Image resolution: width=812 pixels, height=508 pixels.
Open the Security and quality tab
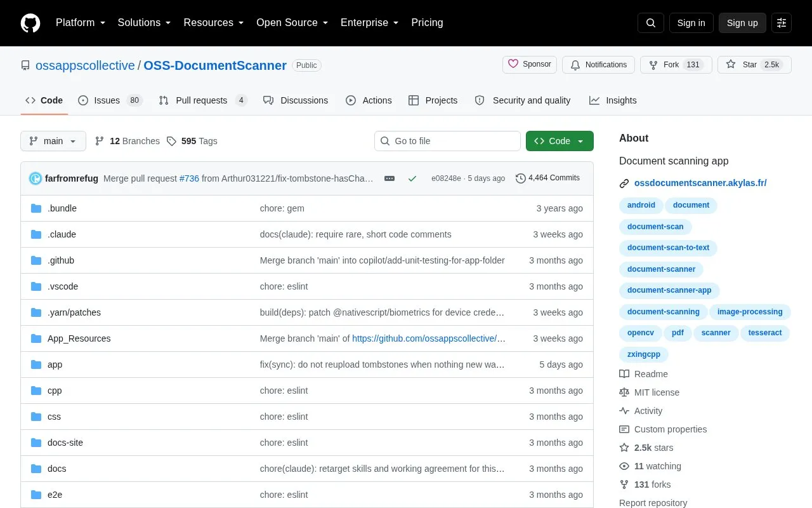[523, 100]
